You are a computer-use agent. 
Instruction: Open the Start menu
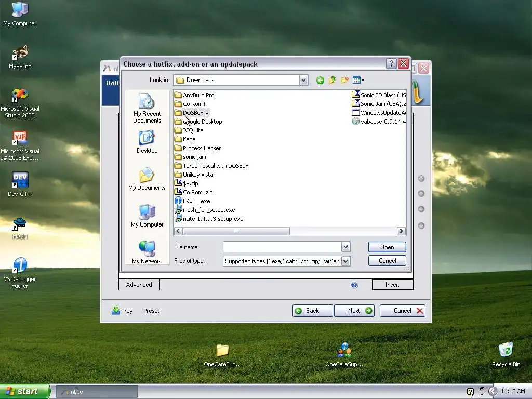tap(25, 392)
